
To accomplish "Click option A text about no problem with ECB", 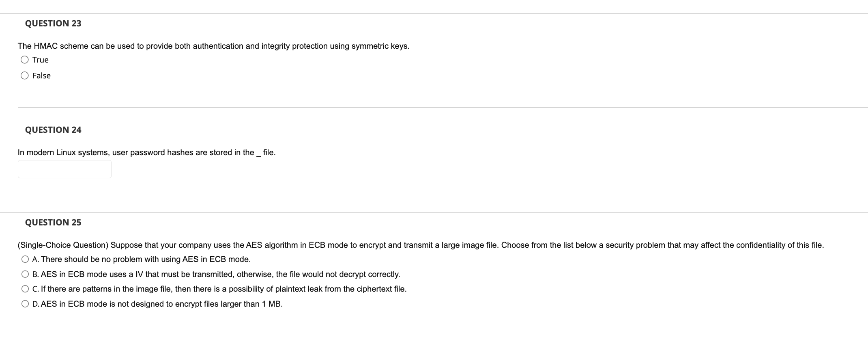I will [x=141, y=259].
